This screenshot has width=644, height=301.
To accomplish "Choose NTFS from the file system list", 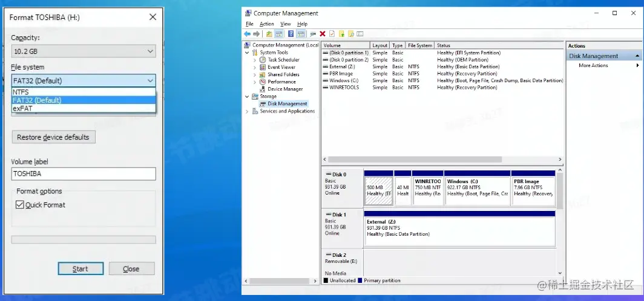I will point(84,92).
